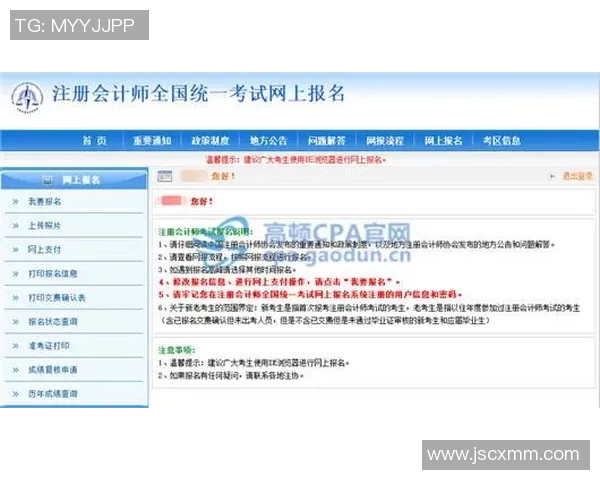This screenshot has height=480, width=600.
Task: Click the green heading 注册会计师考试报名说明
Action: (x=205, y=232)
